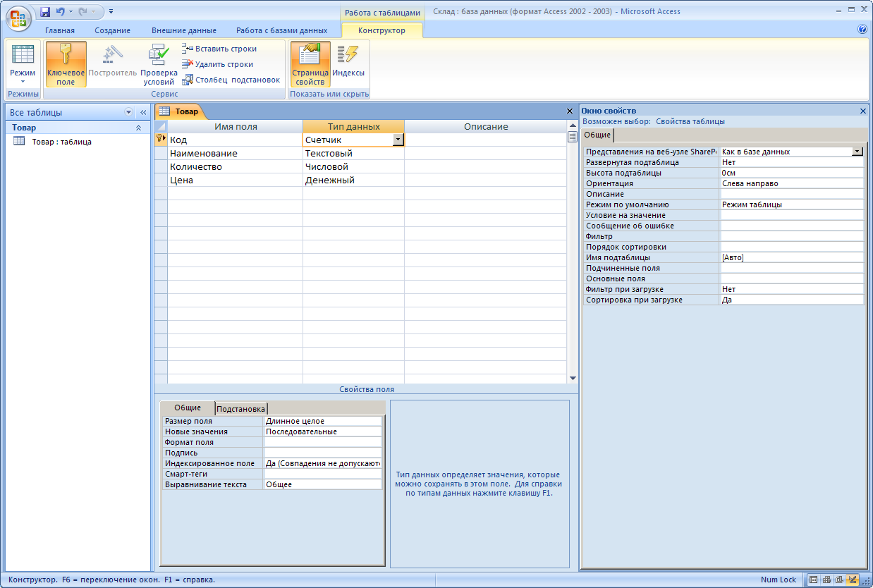Open the Счетчик data type dropdown arrow

coord(398,140)
